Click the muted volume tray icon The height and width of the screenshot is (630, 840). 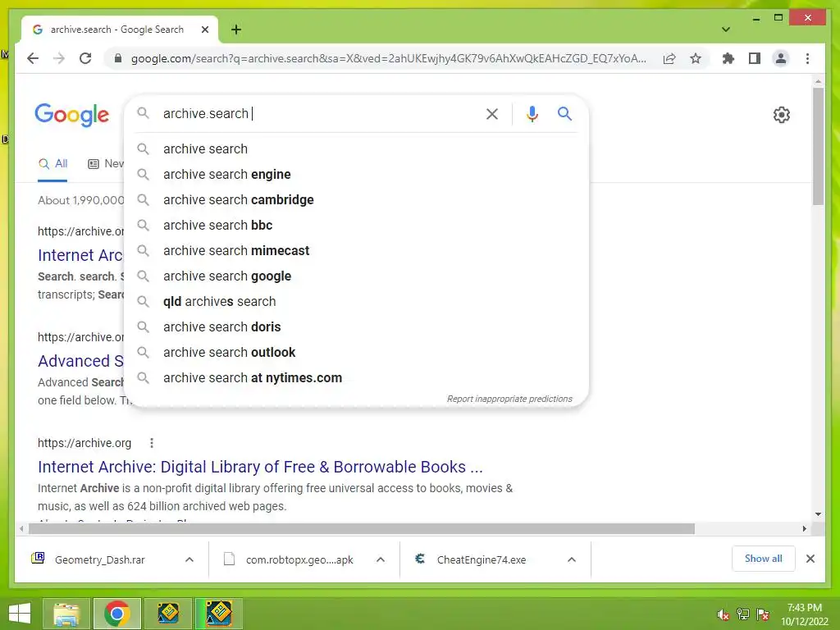723,614
